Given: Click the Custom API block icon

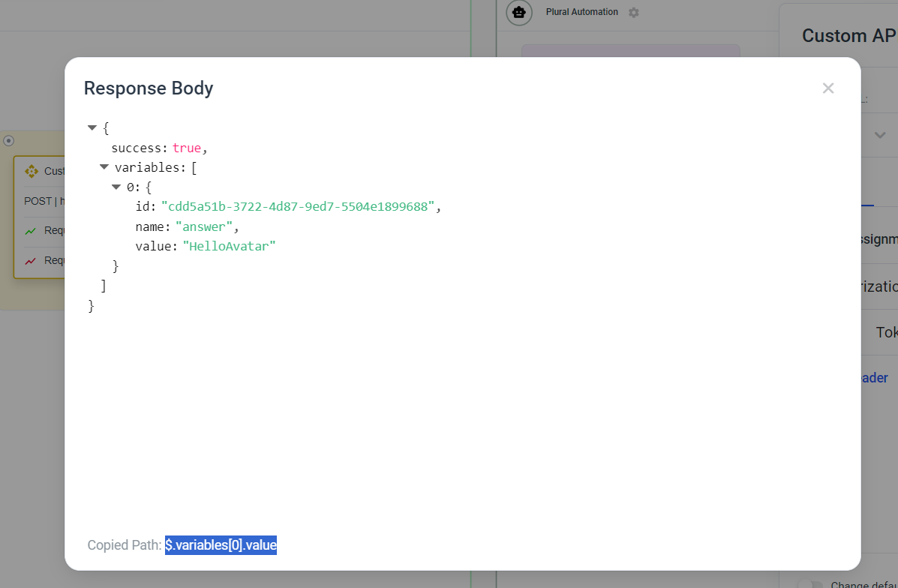Looking at the screenshot, I should (x=32, y=171).
